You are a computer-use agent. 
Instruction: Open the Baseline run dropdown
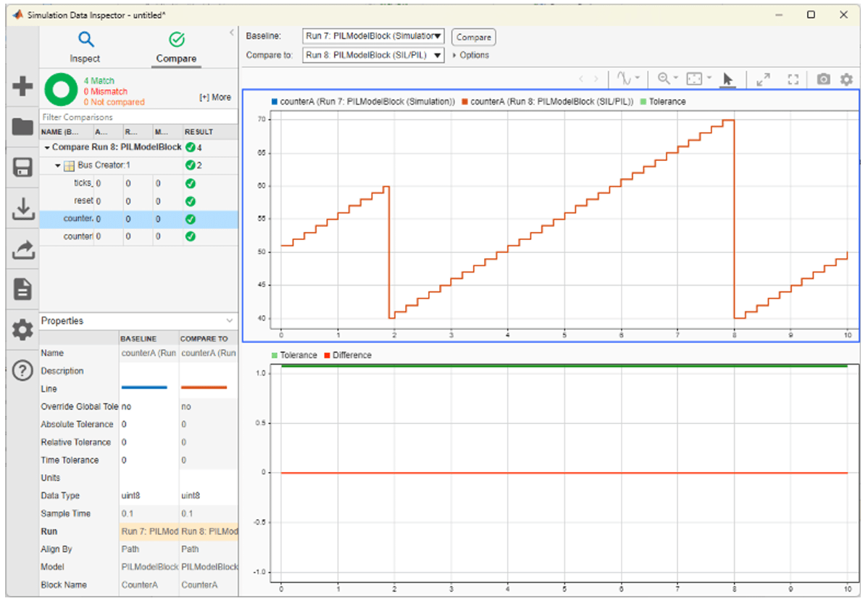[373, 36]
